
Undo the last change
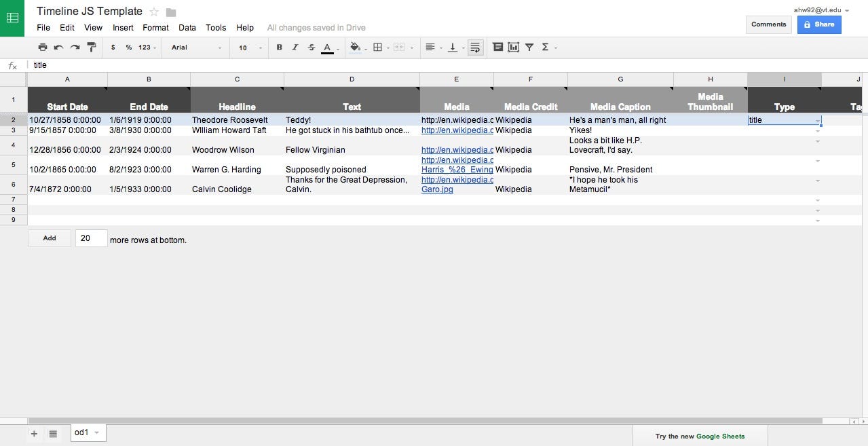click(x=58, y=47)
